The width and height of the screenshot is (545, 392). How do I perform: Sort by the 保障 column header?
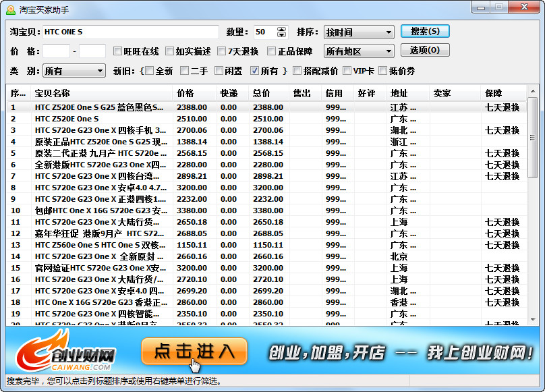pyautogui.click(x=504, y=93)
